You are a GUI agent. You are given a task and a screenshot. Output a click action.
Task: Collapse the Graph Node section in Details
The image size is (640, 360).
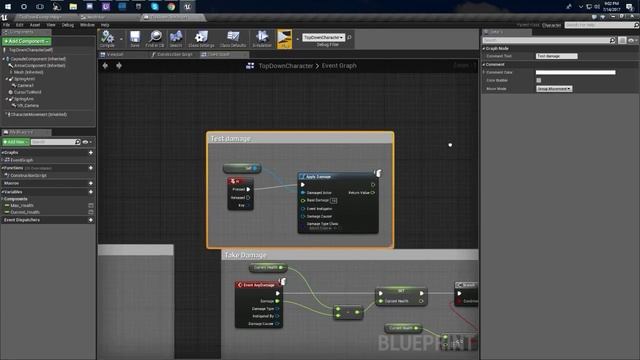point(484,48)
